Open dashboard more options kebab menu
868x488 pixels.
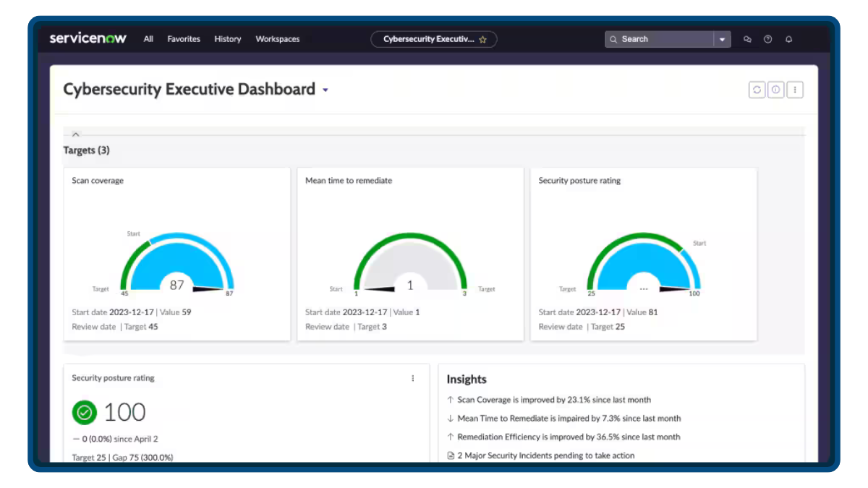794,89
